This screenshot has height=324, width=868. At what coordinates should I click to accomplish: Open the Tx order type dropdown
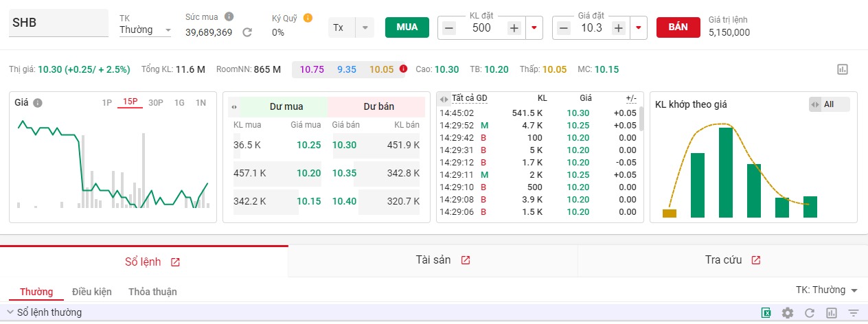pyautogui.click(x=351, y=27)
